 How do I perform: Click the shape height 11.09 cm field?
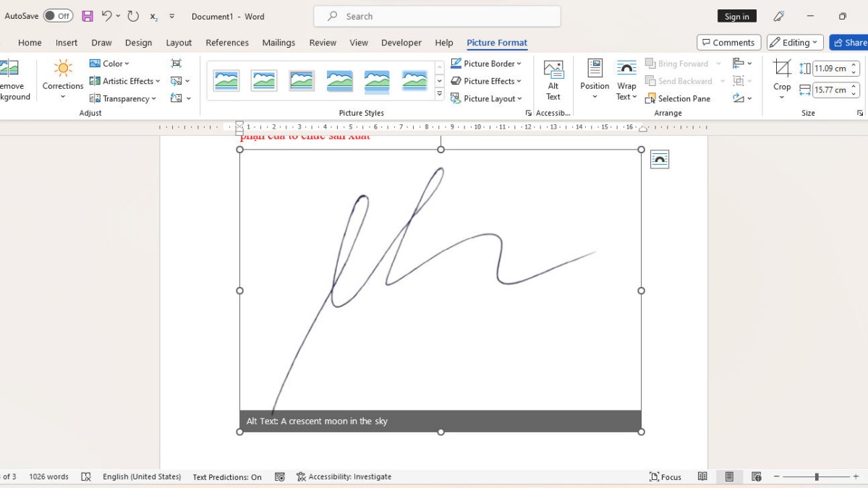[x=830, y=69]
